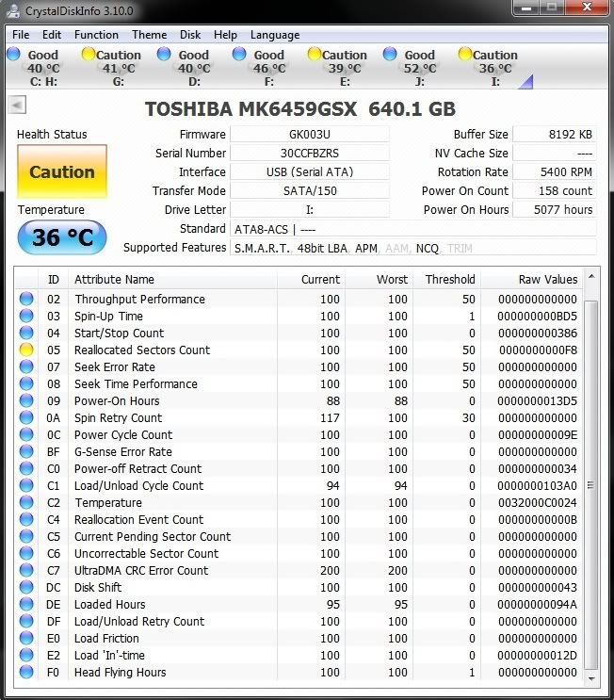Open the Language menu
The height and width of the screenshot is (700, 614).
coord(275,35)
